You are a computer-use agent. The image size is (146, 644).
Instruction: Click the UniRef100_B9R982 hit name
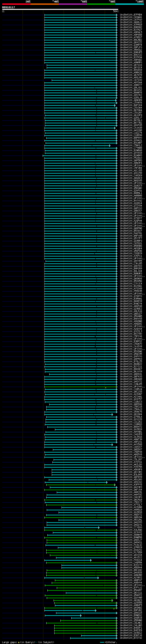[x=131, y=27]
